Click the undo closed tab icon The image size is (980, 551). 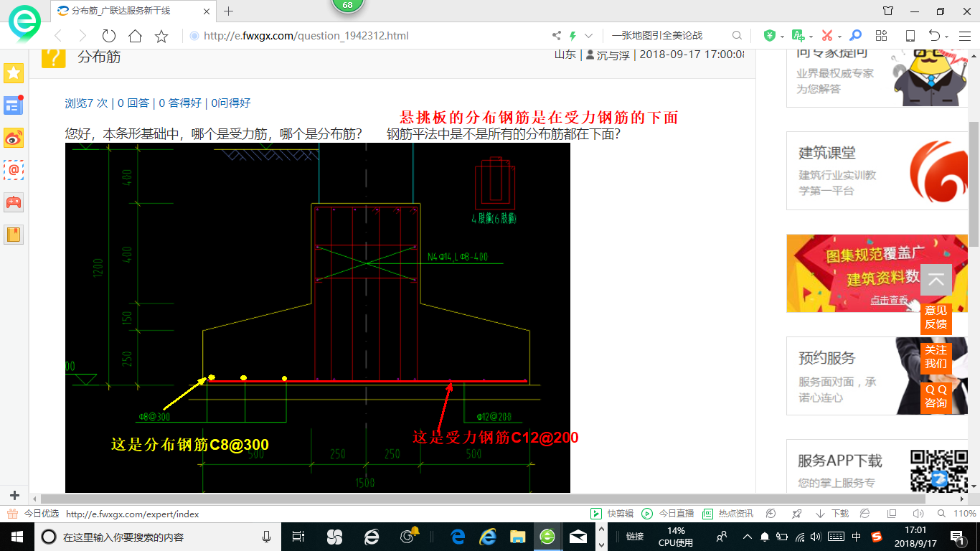point(934,35)
